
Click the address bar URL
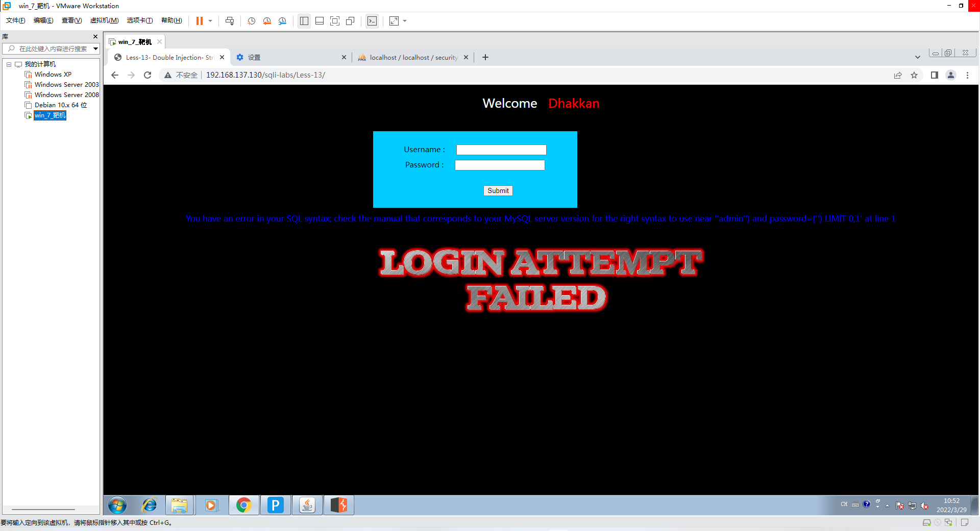pos(265,75)
